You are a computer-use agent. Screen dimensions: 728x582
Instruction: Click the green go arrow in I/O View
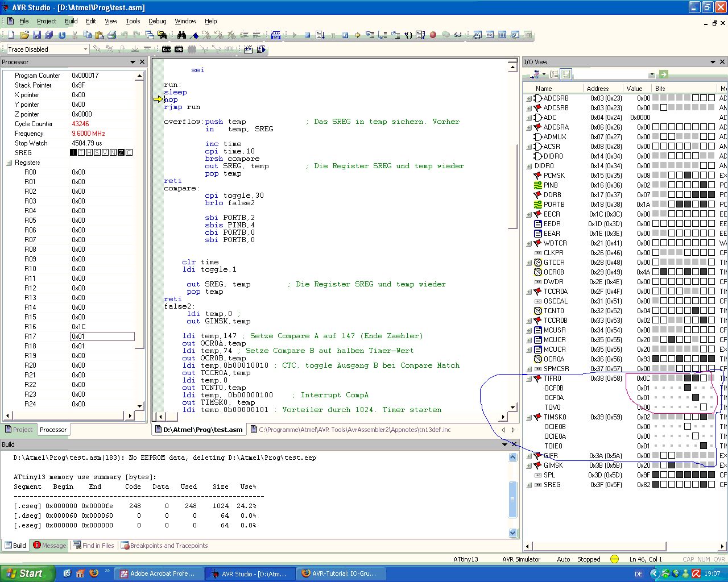tap(663, 74)
